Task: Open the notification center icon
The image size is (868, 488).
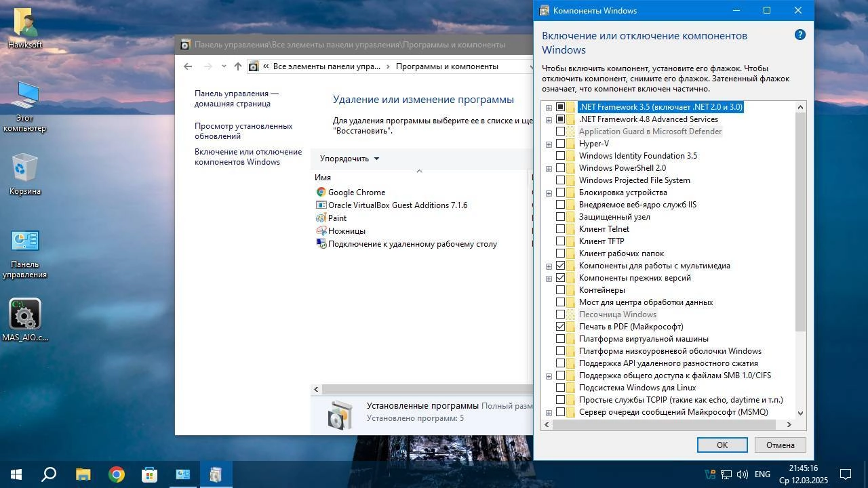Action: click(x=846, y=474)
